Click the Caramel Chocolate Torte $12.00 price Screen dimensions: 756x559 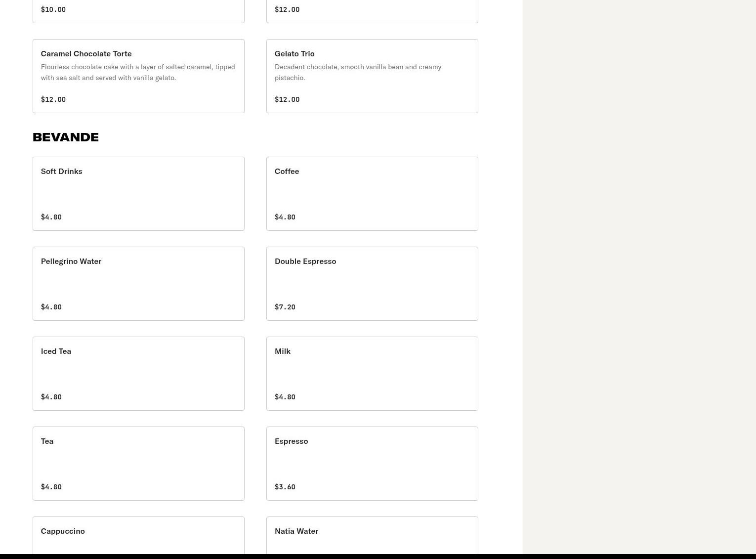click(53, 99)
